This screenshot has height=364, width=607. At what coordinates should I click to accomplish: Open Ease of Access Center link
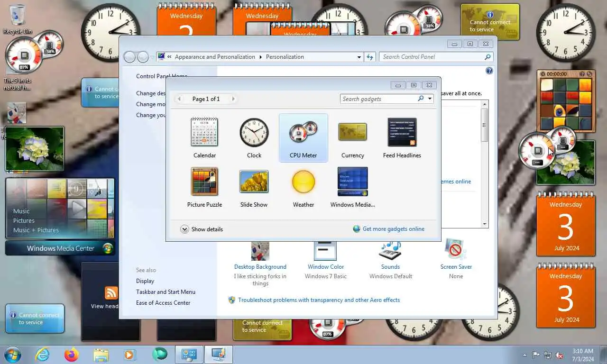(x=163, y=303)
